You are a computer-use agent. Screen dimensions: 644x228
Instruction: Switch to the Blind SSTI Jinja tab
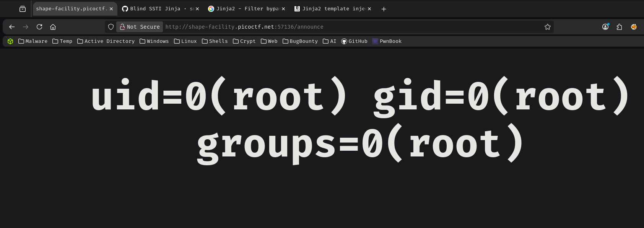(157, 9)
